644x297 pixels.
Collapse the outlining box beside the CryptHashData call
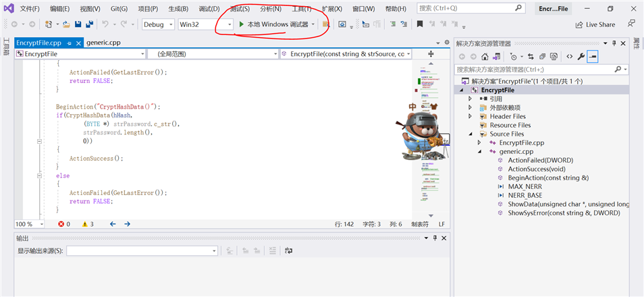point(39,141)
